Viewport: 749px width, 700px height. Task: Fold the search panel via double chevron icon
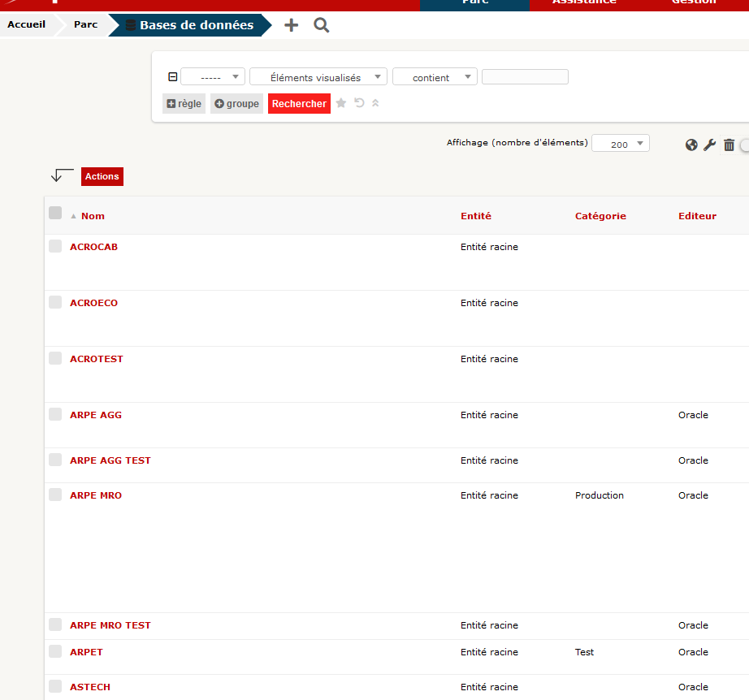coord(374,103)
